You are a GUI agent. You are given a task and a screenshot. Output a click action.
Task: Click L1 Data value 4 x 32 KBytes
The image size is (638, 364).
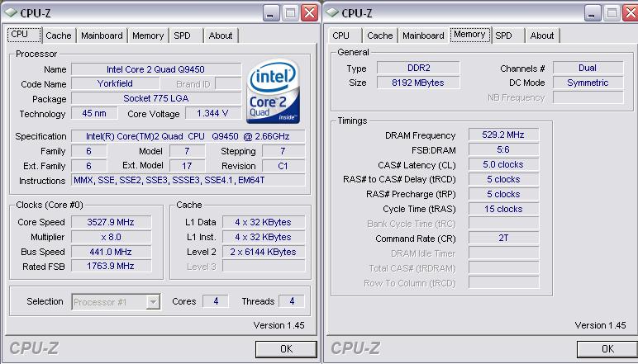pyautogui.click(x=264, y=222)
